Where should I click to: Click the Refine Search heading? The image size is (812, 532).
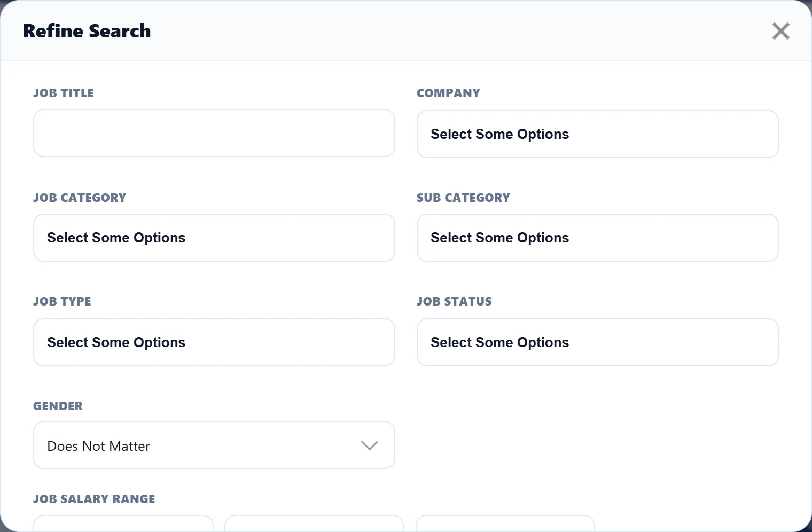87,31
